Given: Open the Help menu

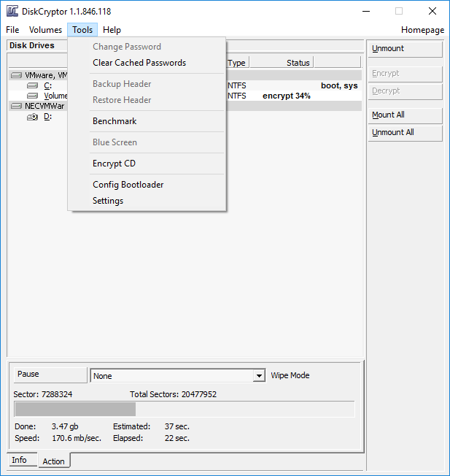Looking at the screenshot, I should click(112, 30).
